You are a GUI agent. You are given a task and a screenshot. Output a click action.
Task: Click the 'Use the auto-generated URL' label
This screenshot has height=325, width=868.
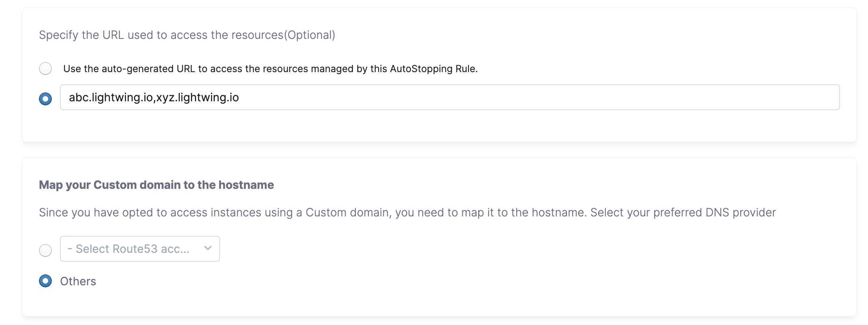click(270, 69)
